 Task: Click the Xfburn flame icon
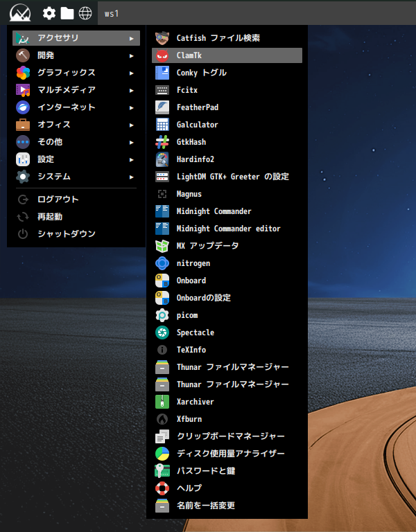click(x=162, y=419)
